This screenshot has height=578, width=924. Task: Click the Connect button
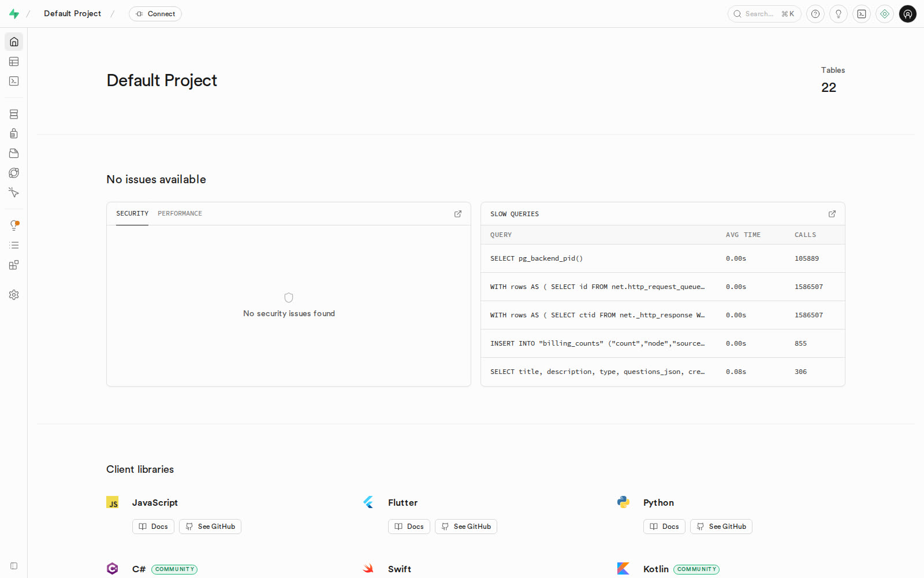tap(155, 14)
